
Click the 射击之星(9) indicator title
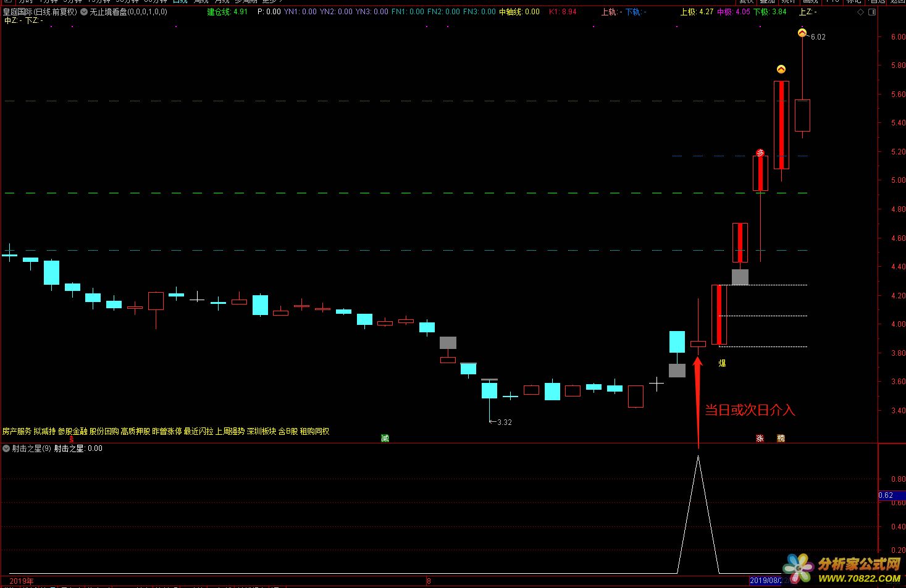(31, 448)
